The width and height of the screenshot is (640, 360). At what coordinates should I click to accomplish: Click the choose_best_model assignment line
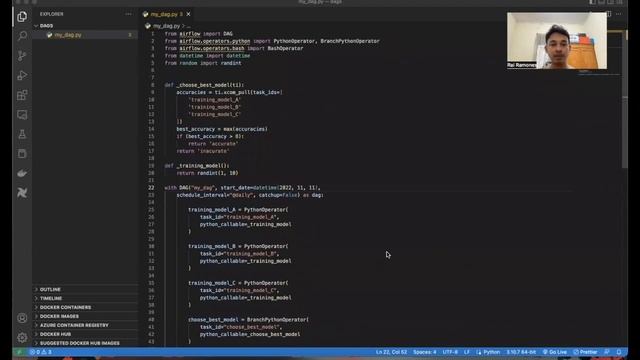pyautogui.click(x=249, y=320)
